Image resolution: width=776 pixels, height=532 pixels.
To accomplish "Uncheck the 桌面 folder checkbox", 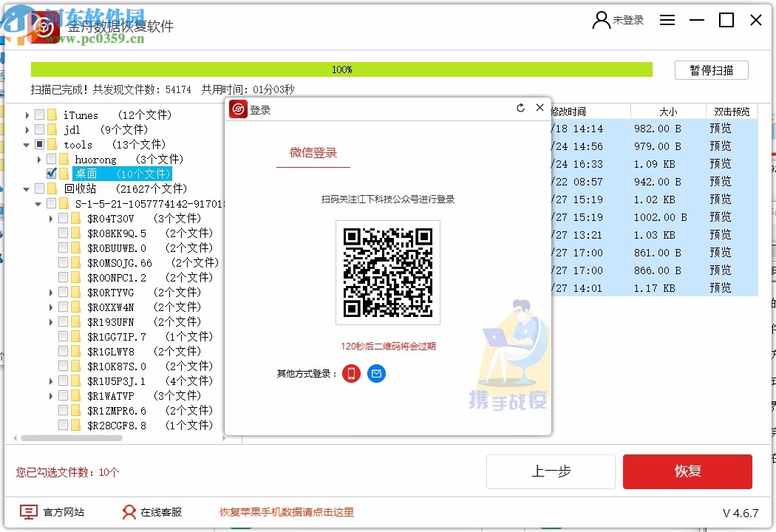I will pos(51,174).
